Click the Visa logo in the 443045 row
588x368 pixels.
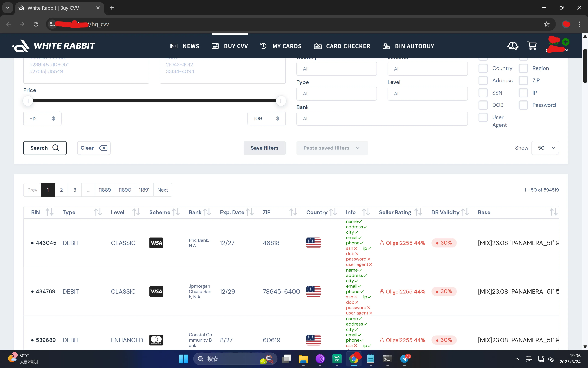[156, 243]
